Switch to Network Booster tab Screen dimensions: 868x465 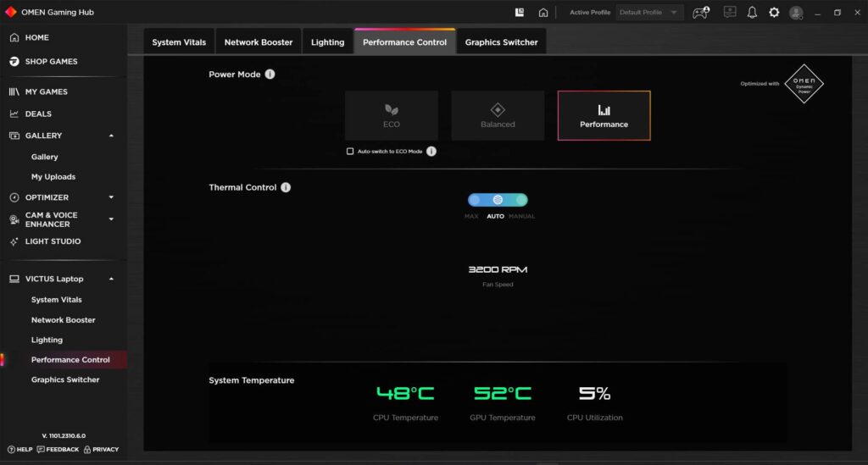pos(259,42)
